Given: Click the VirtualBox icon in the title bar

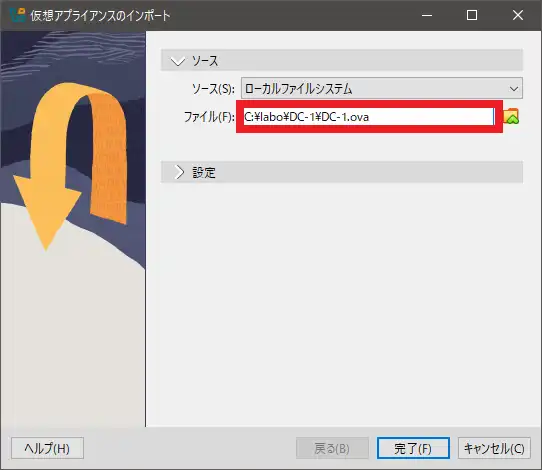Looking at the screenshot, I should pos(17,15).
